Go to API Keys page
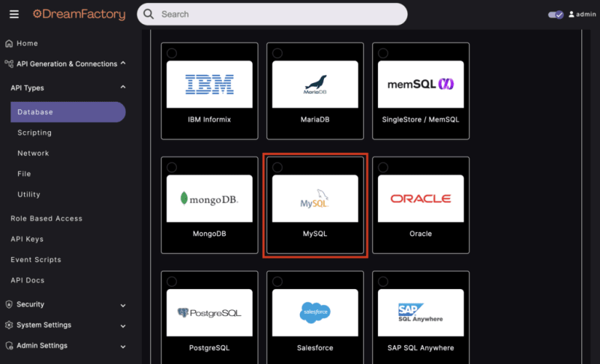Viewport: 600px width, 364px height. coord(27,239)
